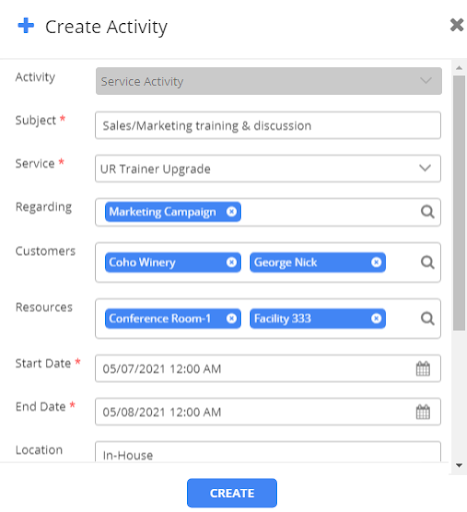Screen dimensions: 467x512
Task: Click the End Date field label
Action: point(40,406)
